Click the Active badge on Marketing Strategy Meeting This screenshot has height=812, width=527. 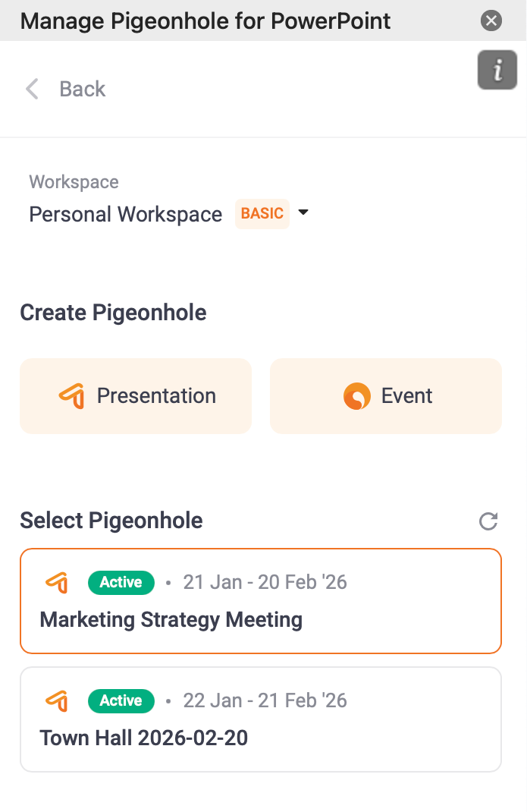click(121, 583)
